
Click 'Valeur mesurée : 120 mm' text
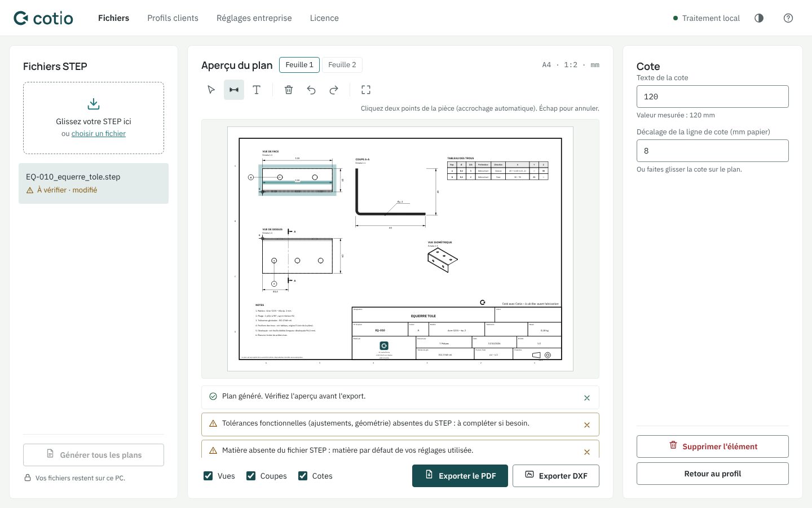click(x=676, y=115)
